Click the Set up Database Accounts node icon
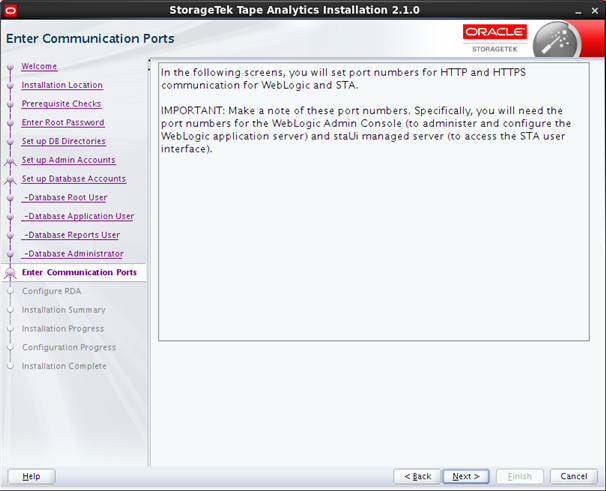 [10, 179]
